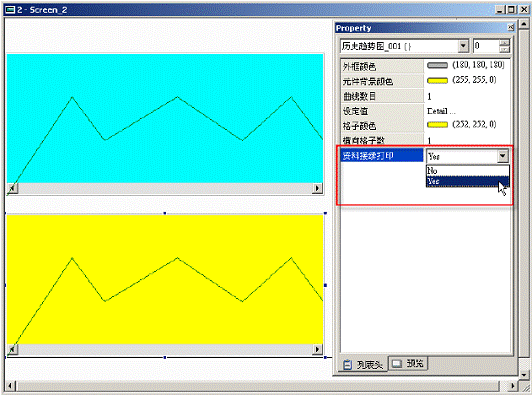Pick the gray border color swatch
532x395 pixels.
[x=437, y=65]
